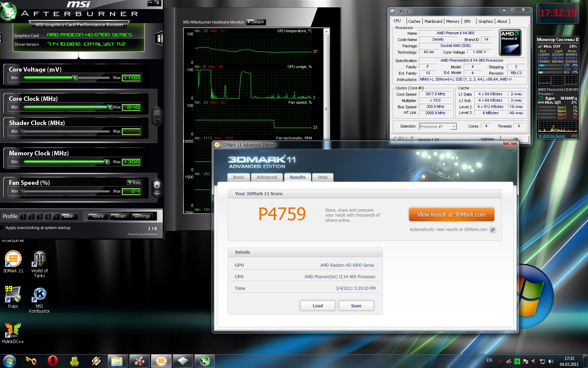Click the Afterburner information icon
588x368 pixels.
tap(159, 38)
